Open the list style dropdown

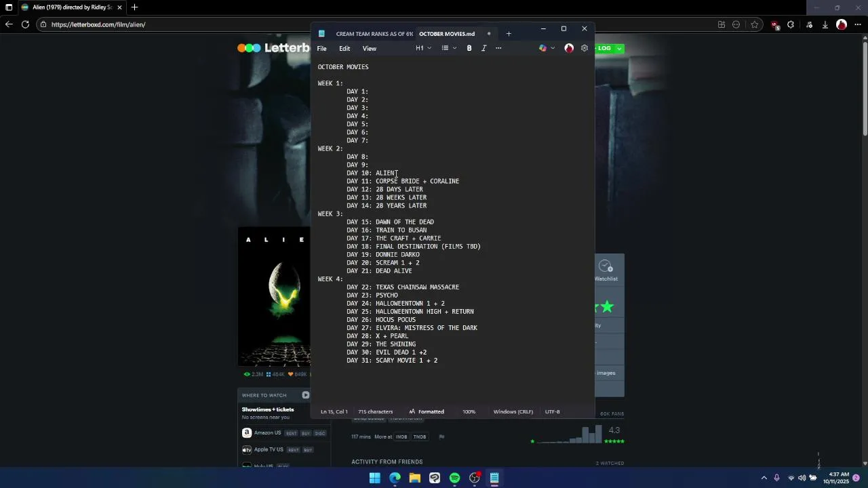point(448,48)
